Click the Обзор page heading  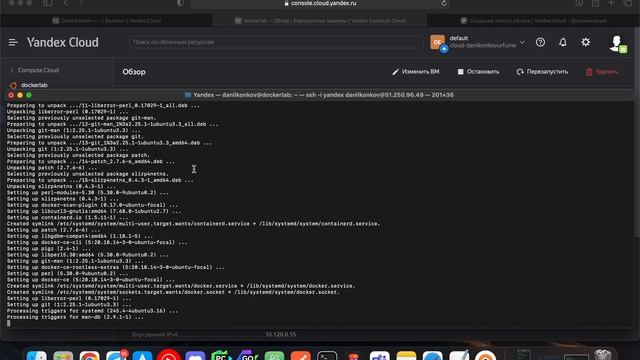pos(134,72)
